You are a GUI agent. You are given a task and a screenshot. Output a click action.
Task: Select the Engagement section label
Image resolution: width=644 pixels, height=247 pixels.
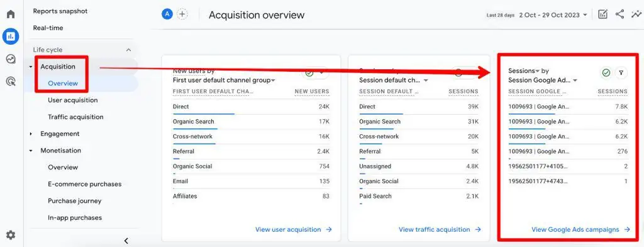pos(60,134)
